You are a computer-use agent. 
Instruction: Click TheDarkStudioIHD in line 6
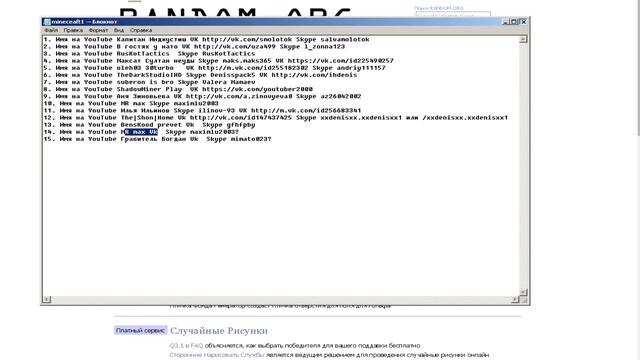tap(149, 75)
